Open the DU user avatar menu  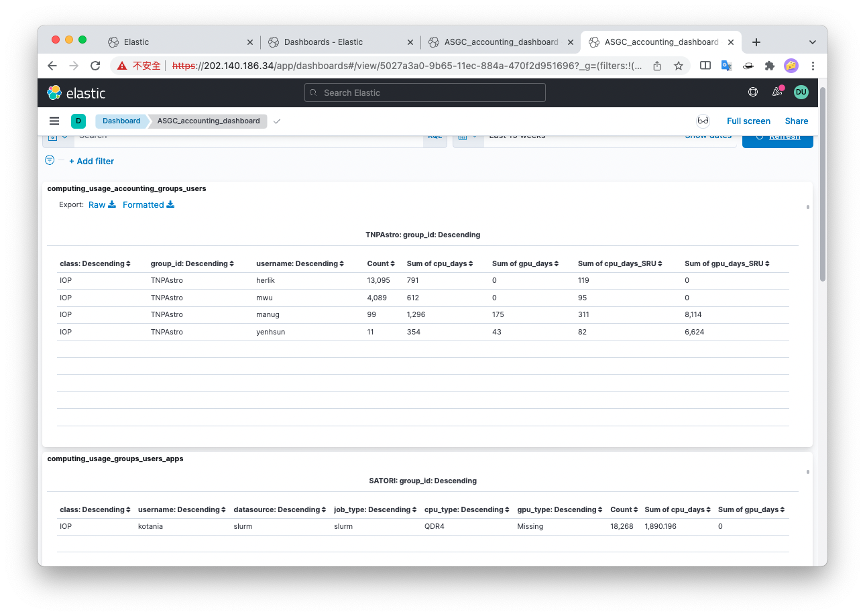click(801, 93)
